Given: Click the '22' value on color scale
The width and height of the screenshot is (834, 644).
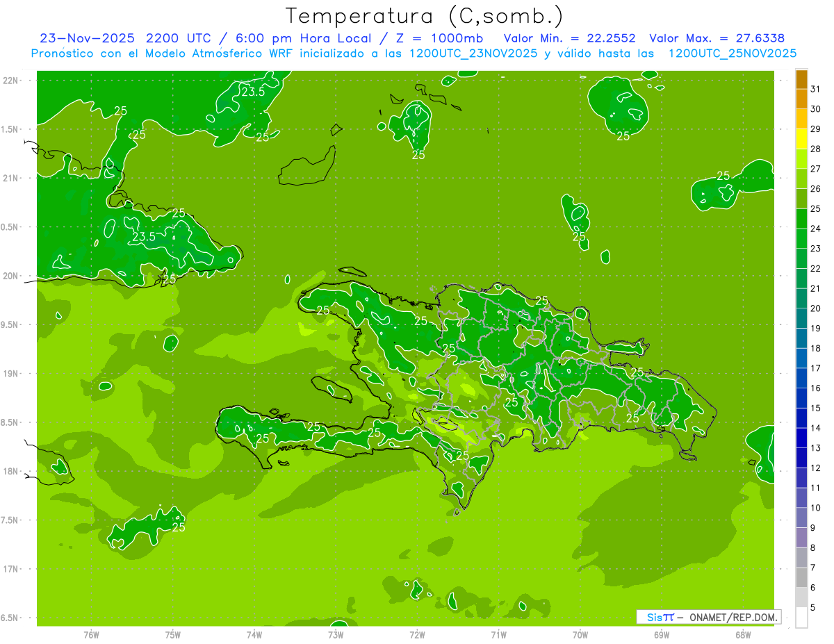Looking at the screenshot, I should [816, 268].
